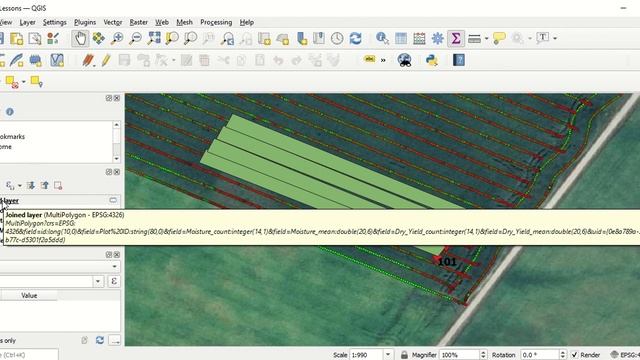Activate the Zoom In magnifier tool
This screenshot has height=360, width=640.
coord(117,38)
